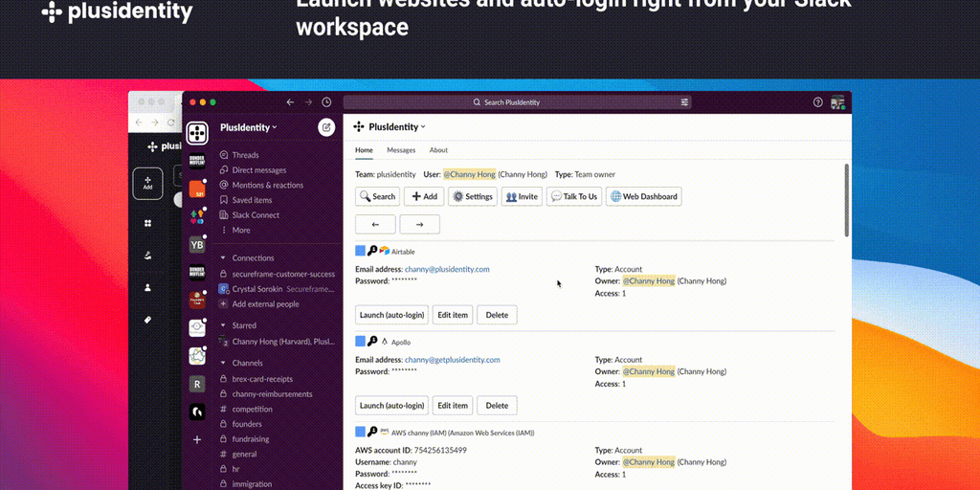Switch to the YB workspace icon

pyautogui.click(x=197, y=244)
